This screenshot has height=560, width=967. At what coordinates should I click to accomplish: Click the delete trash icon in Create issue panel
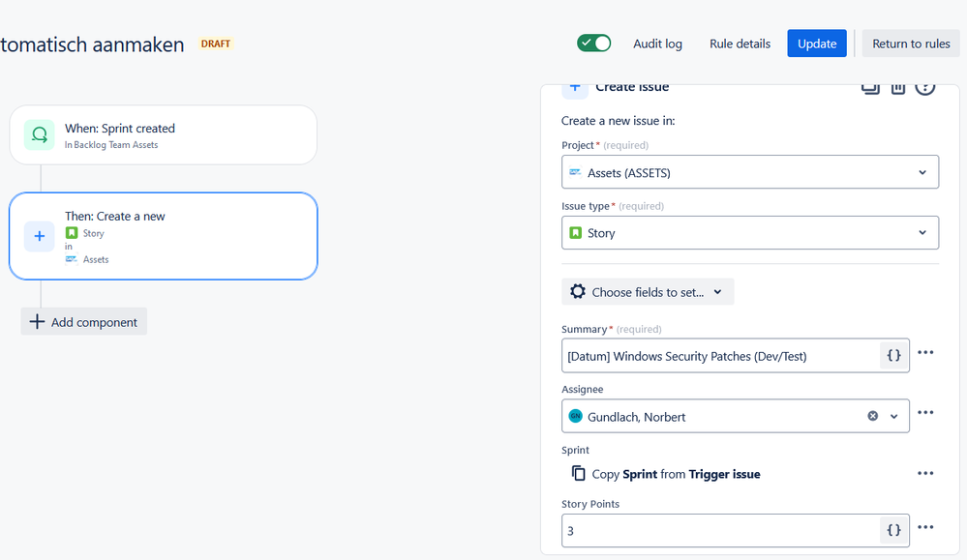(x=898, y=88)
